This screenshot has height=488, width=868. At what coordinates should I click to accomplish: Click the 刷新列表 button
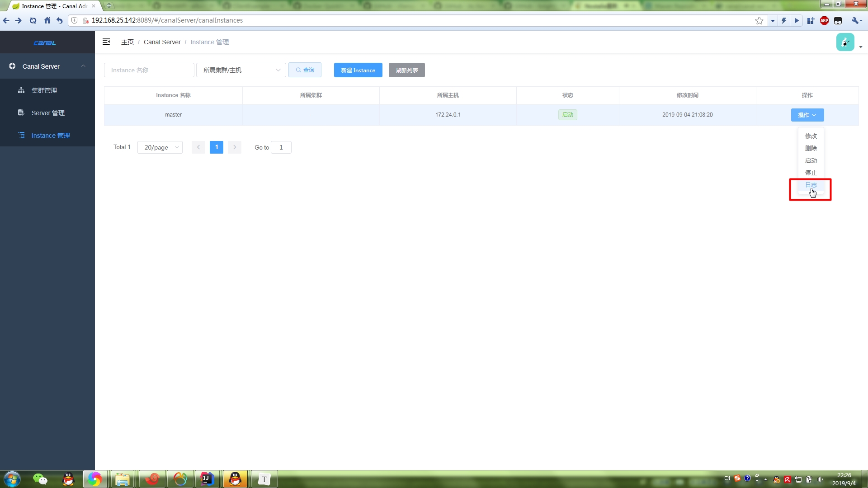pos(406,70)
